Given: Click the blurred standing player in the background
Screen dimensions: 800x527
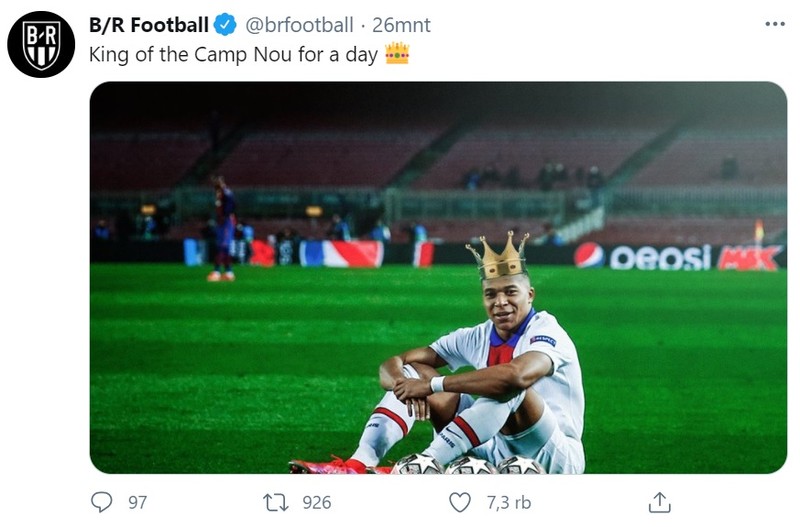Looking at the screenshot, I should pos(224,228).
